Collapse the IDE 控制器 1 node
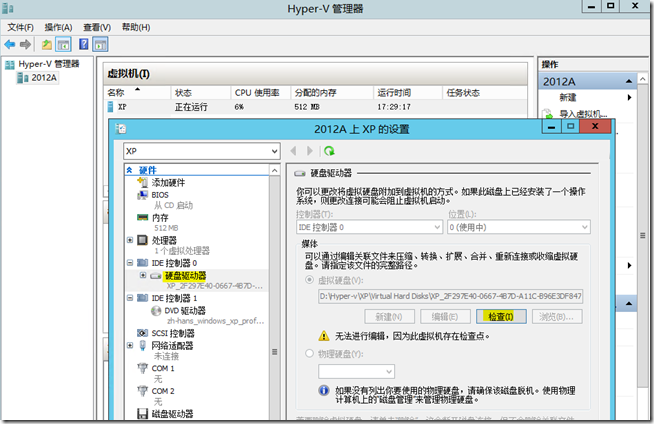 click(x=130, y=298)
